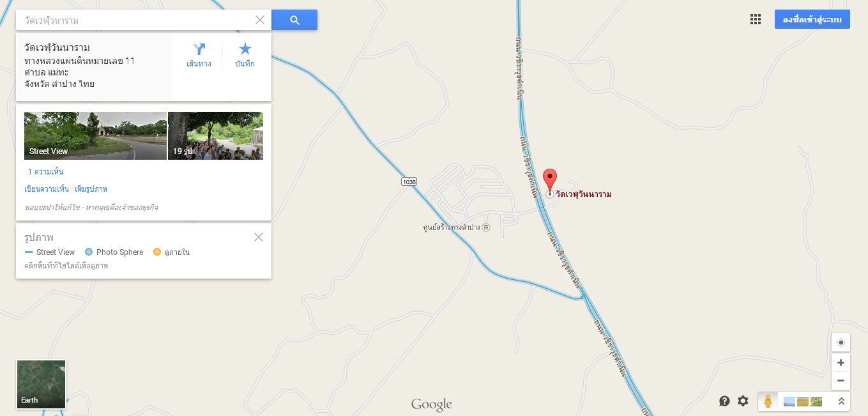Zoom out with the minus button
This screenshot has width=868, height=416.
point(841,381)
